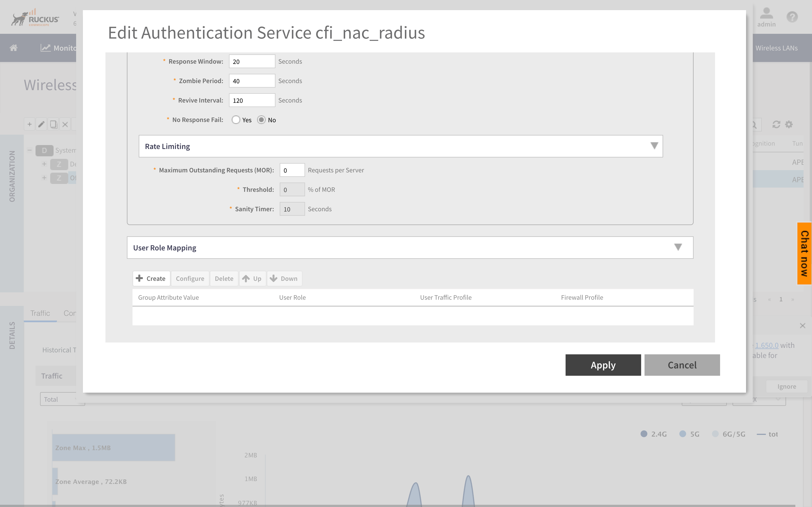Click the admin user icon

pos(766,14)
